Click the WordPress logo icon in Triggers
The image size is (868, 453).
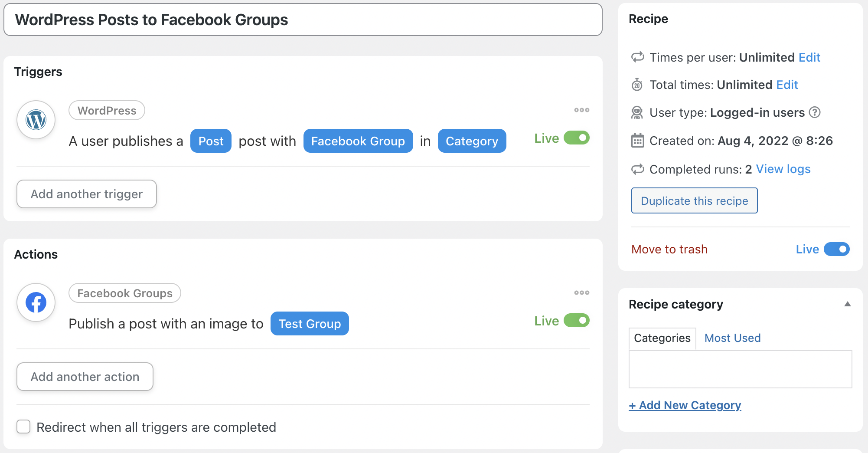pyautogui.click(x=36, y=120)
